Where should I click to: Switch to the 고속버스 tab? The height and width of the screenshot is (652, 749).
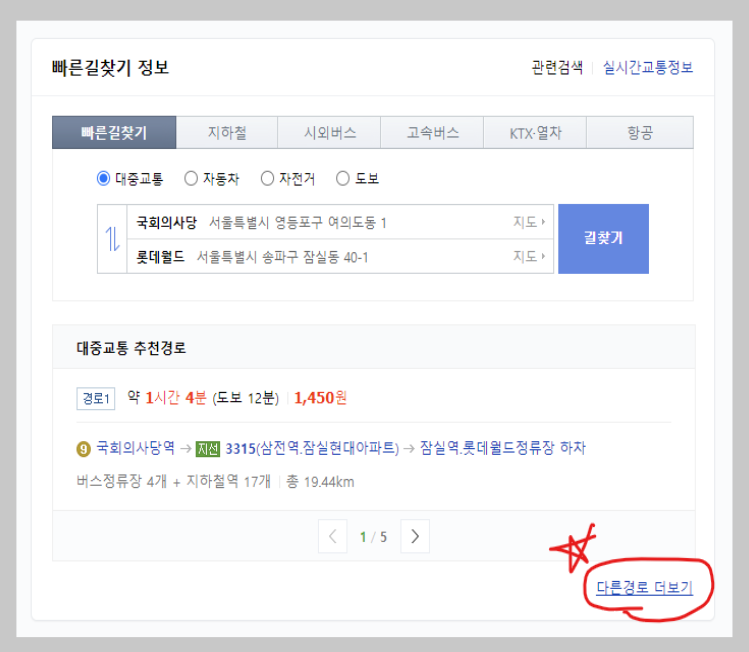point(432,132)
